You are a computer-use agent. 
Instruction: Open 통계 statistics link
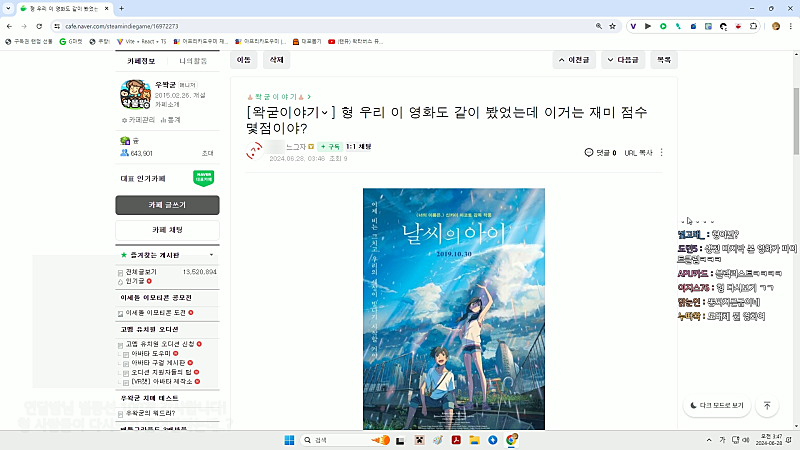pyautogui.click(x=170, y=120)
